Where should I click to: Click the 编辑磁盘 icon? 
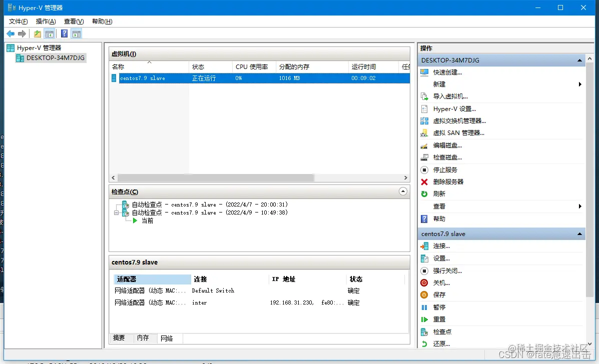[424, 145]
